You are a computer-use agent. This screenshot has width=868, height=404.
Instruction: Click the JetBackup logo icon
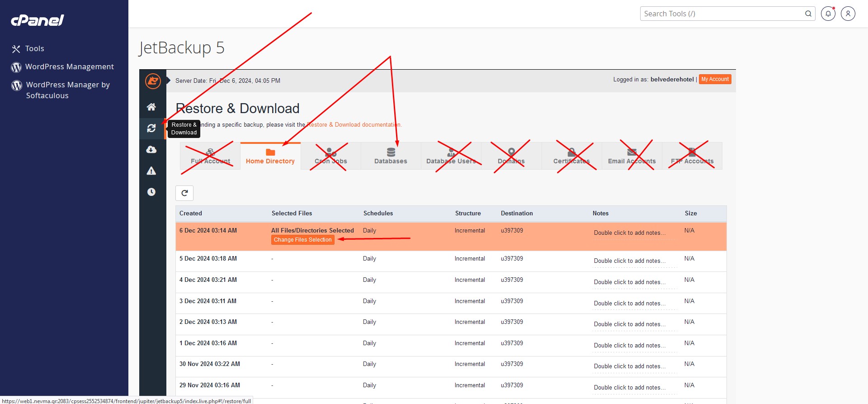pos(153,81)
